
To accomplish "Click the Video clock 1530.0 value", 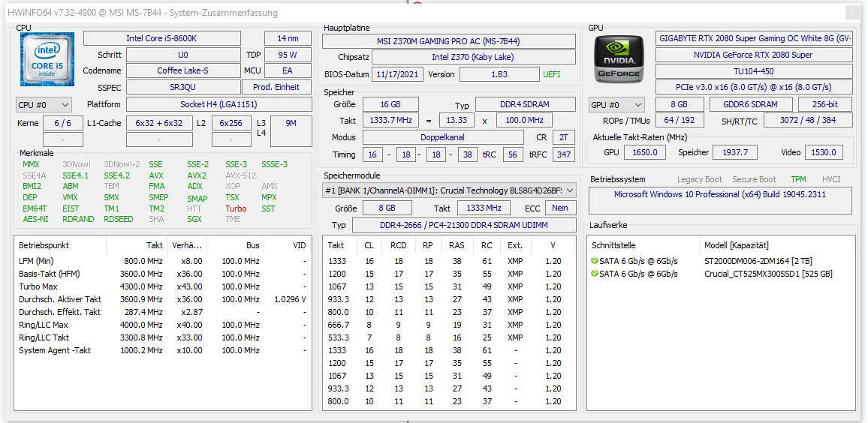I will tap(824, 152).
